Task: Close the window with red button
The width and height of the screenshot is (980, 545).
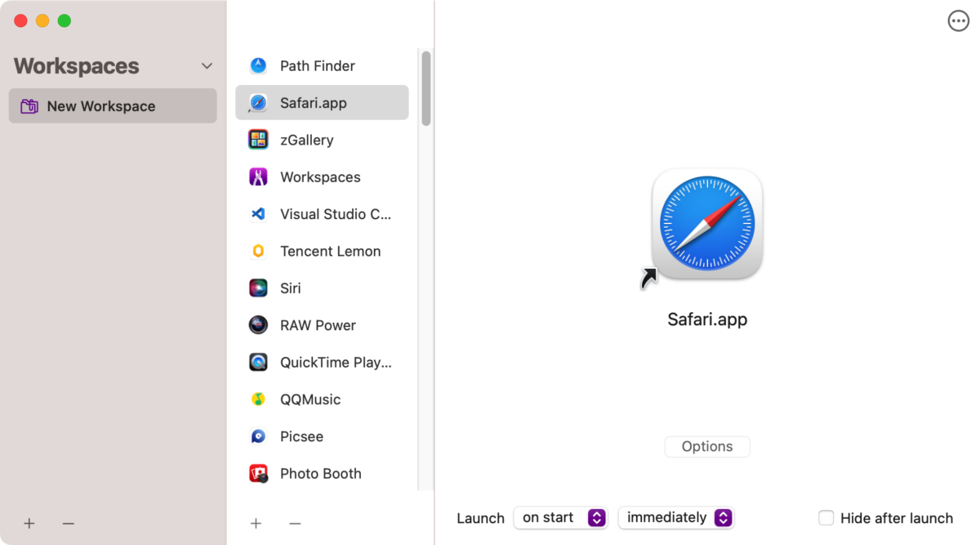Action: 21,21
